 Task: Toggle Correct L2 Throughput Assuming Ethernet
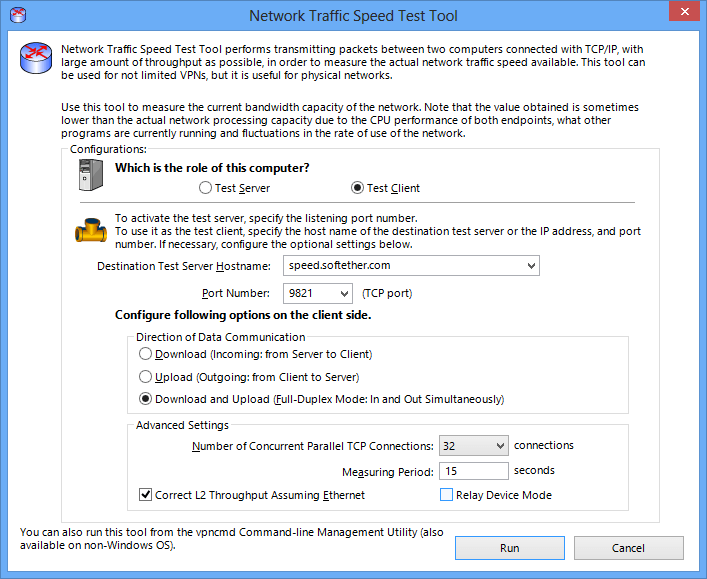click(146, 495)
